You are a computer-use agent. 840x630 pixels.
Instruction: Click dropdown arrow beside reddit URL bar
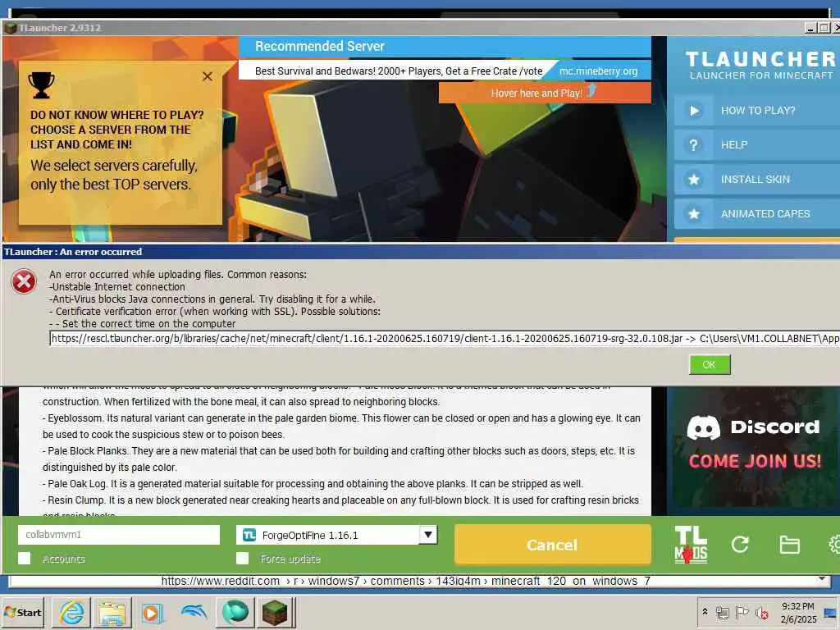click(822, 580)
